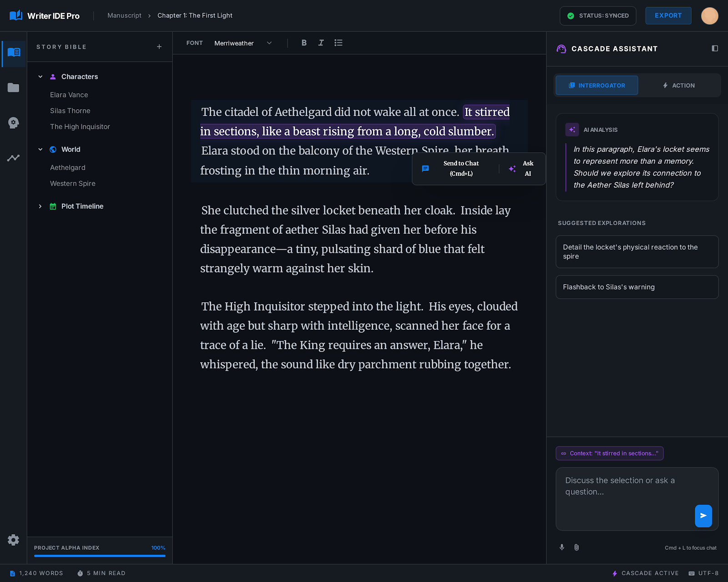Click the Export button

tap(668, 15)
